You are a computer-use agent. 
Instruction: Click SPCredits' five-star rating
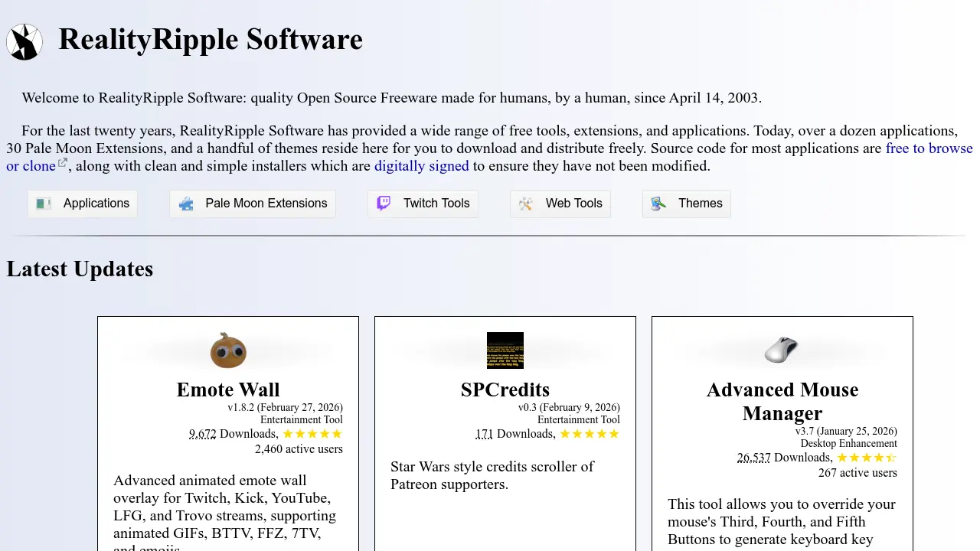590,434
